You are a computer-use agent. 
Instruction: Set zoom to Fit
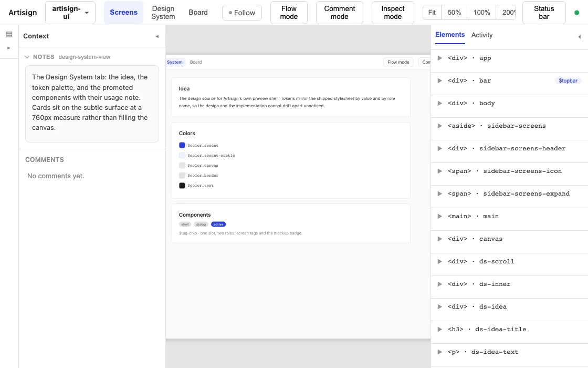click(x=432, y=13)
